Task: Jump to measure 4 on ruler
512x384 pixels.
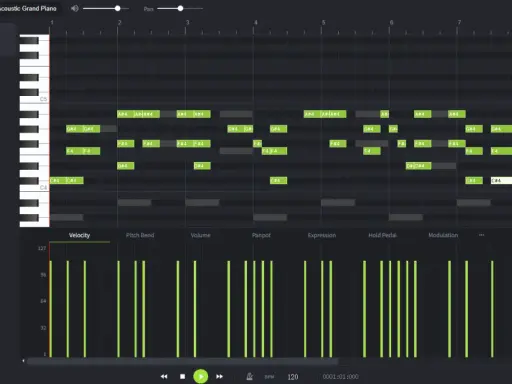Action: point(256,23)
